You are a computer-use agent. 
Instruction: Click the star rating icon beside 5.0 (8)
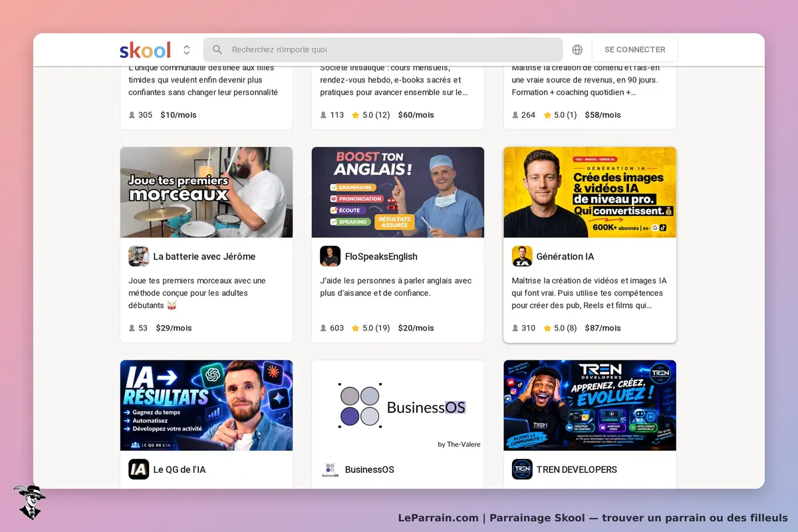pyautogui.click(x=547, y=328)
